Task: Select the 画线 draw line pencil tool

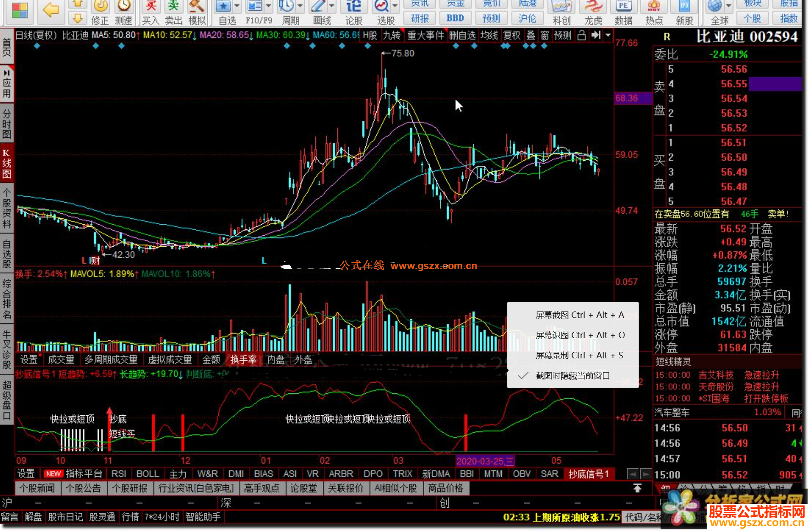Action: click(318, 6)
